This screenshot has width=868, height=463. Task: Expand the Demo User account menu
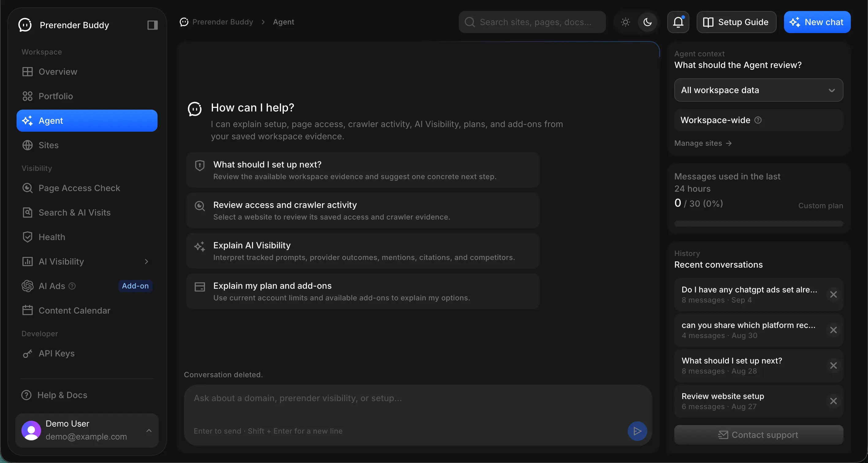tap(87, 430)
